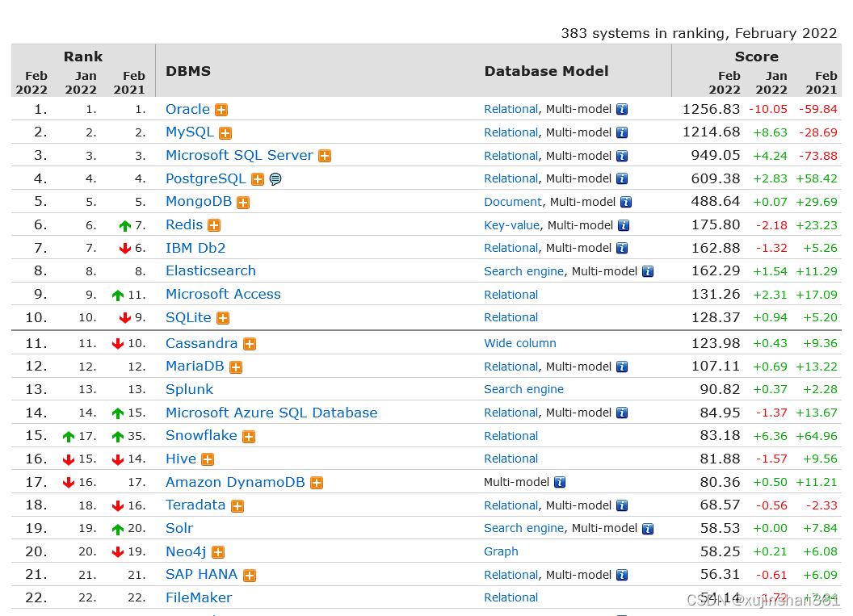This screenshot has width=853, height=616.
Task: Click the orange plus icon next to SQLite
Action: 223,318
